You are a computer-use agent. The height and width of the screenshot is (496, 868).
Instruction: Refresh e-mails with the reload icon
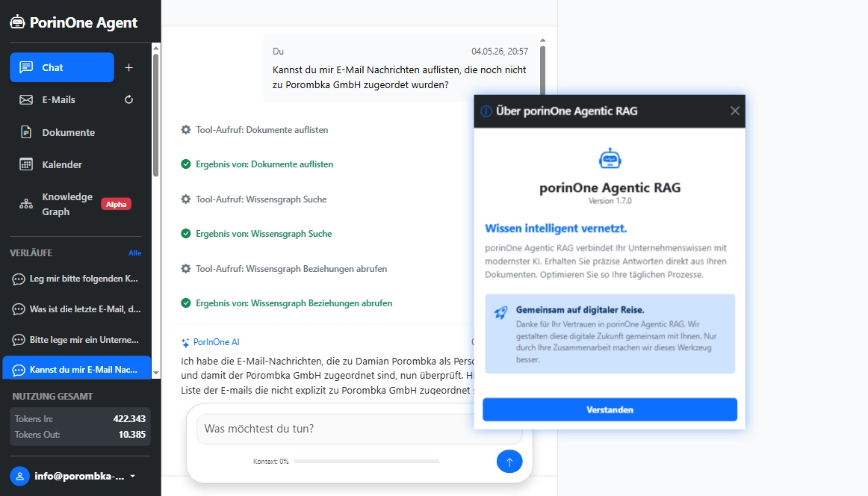pos(129,99)
